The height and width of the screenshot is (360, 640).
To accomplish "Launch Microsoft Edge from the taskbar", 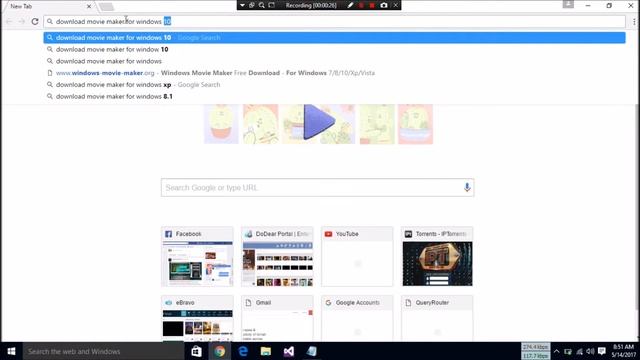I will [x=243, y=351].
